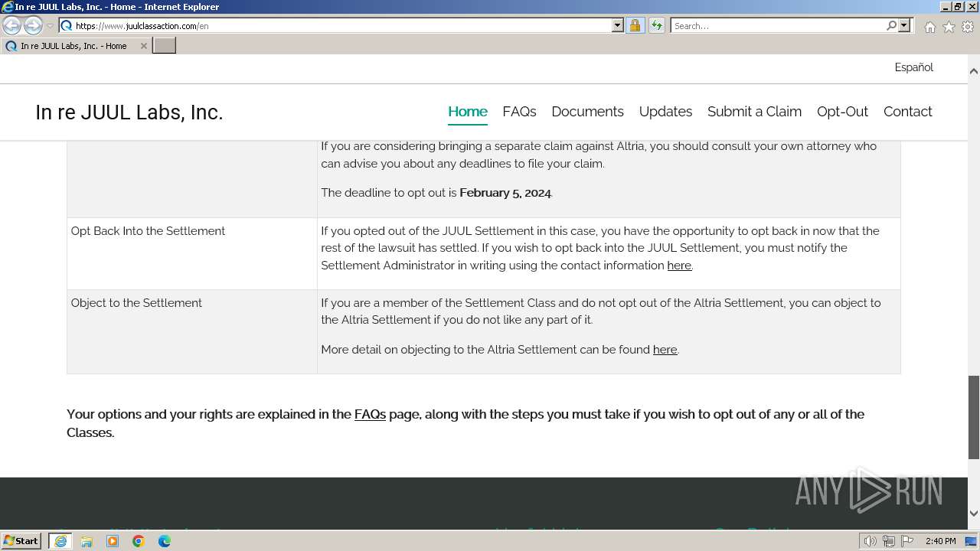Open the Updates menu item
980x551 pixels.
pos(665,112)
